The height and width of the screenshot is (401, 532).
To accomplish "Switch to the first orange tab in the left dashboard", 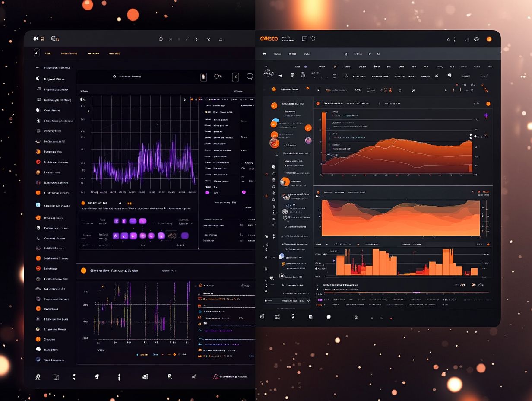I will point(48,54).
